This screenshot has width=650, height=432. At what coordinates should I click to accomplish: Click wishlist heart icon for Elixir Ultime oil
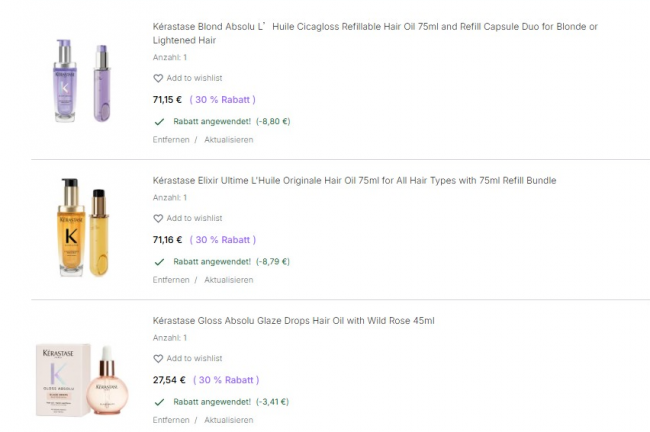pos(158,218)
